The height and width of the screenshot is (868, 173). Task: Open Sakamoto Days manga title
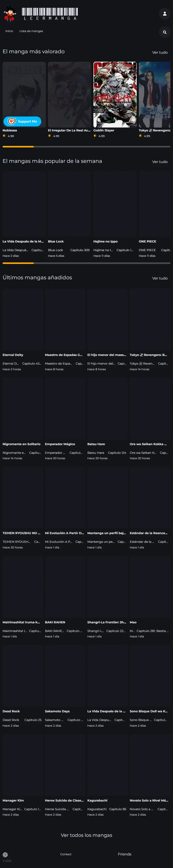point(57,711)
